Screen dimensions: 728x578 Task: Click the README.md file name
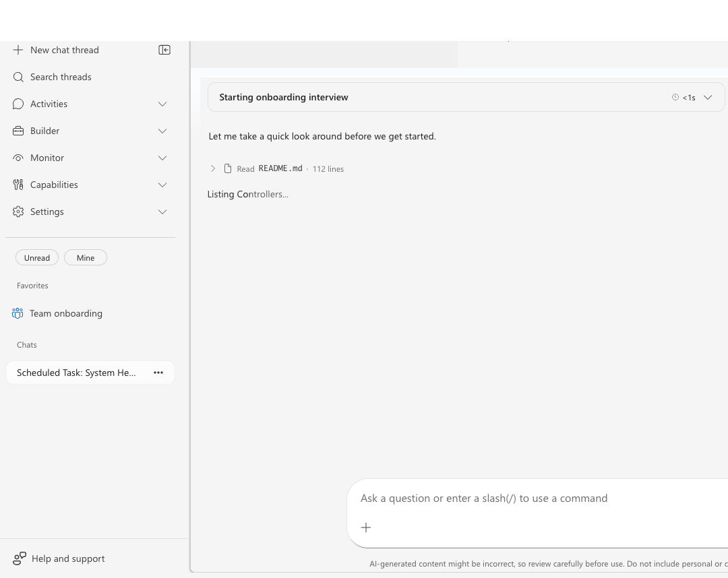click(280, 168)
